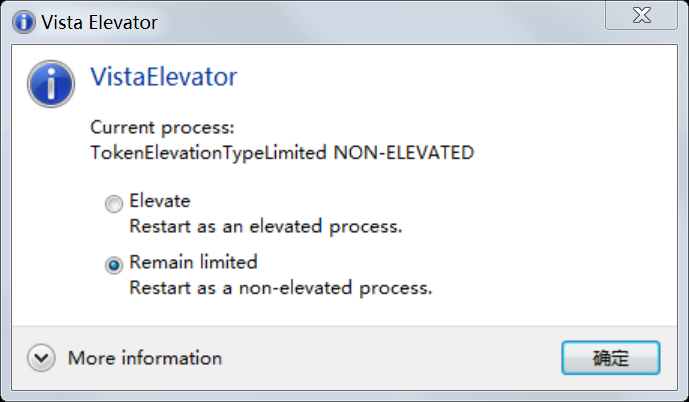Click the blue VistaElevator heading

[x=163, y=76]
